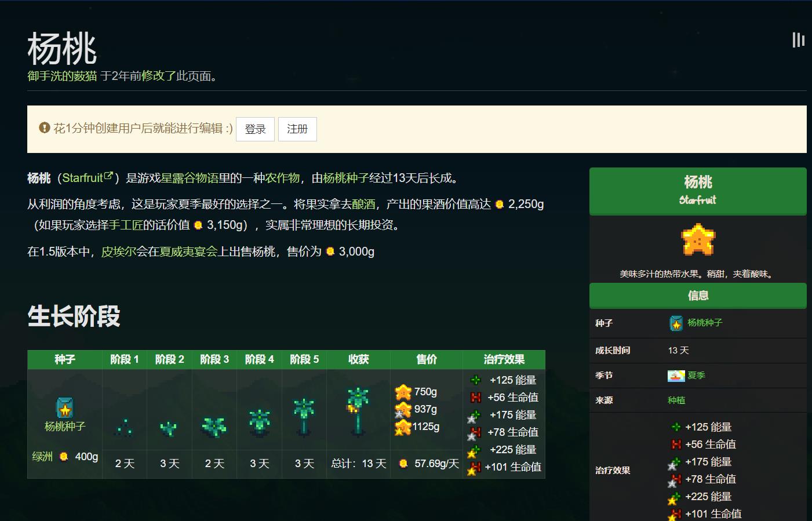Click the gold coin icon beside 400g
The image size is (812, 521).
point(64,457)
